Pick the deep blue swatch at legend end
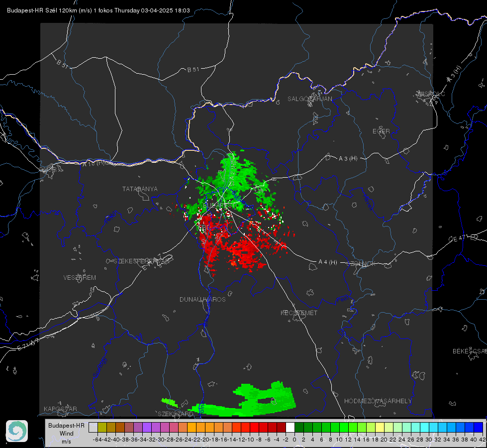487x448 pixels. click(x=479, y=427)
